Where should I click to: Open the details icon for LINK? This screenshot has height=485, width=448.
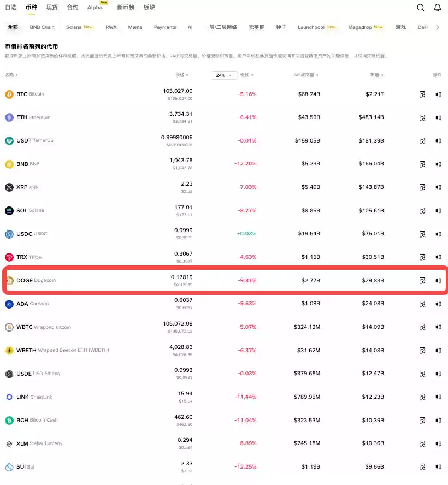point(422,397)
